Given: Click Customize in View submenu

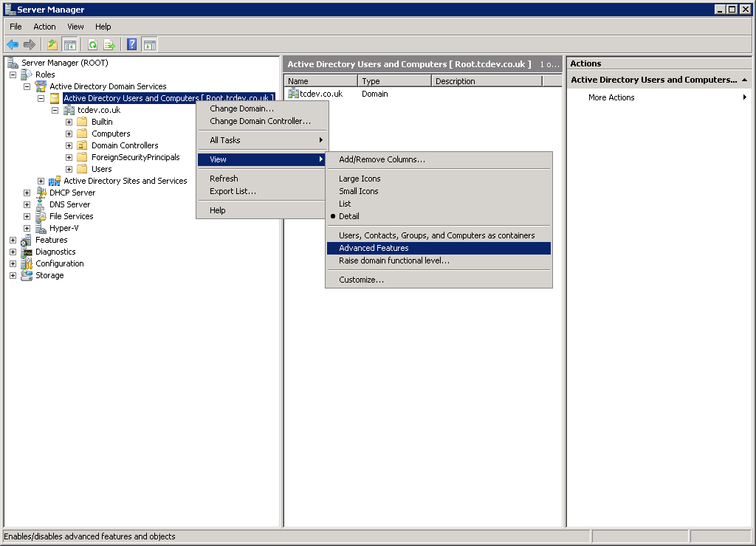Looking at the screenshot, I should pyautogui.click(x=439, y=280).
